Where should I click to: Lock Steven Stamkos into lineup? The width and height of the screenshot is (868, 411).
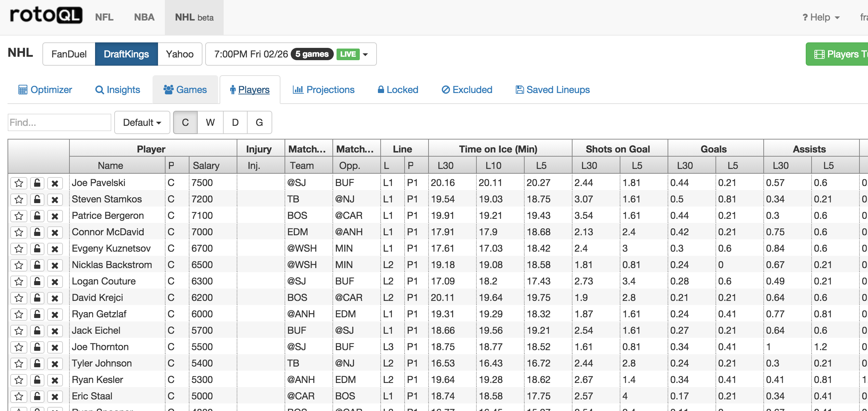pyautogui.click(x=37, y=199)
